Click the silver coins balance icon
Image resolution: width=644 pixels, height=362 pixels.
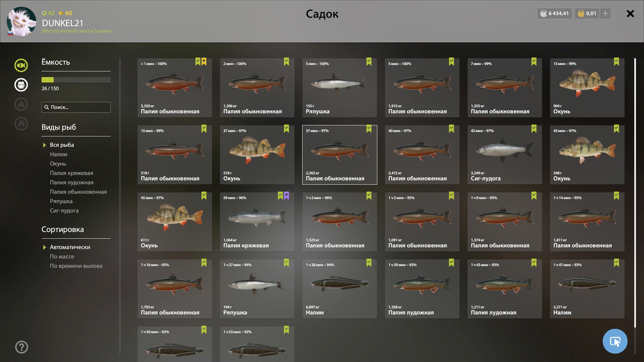pyautogui.click(x=543, y=13)
